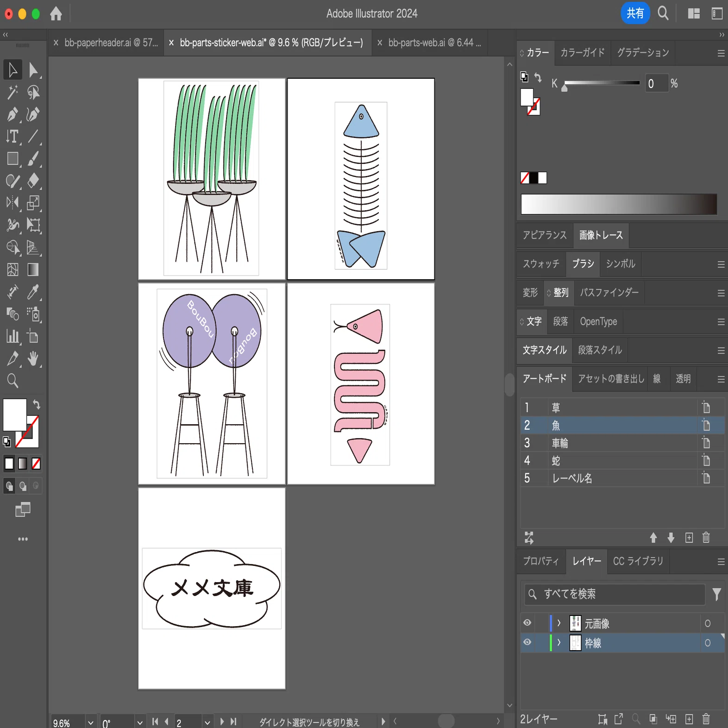Expand the 元画像 layer

(559, 623)
